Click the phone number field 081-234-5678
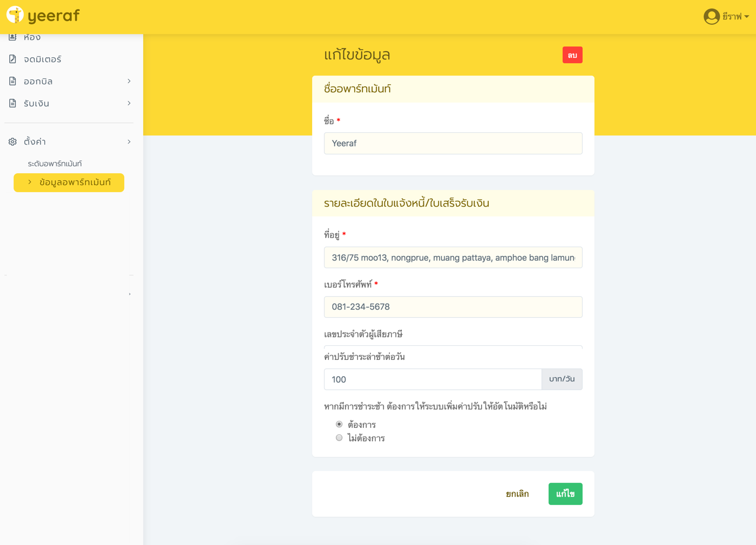The height and width of the screenshot is (545, 756). click(453, 307)
